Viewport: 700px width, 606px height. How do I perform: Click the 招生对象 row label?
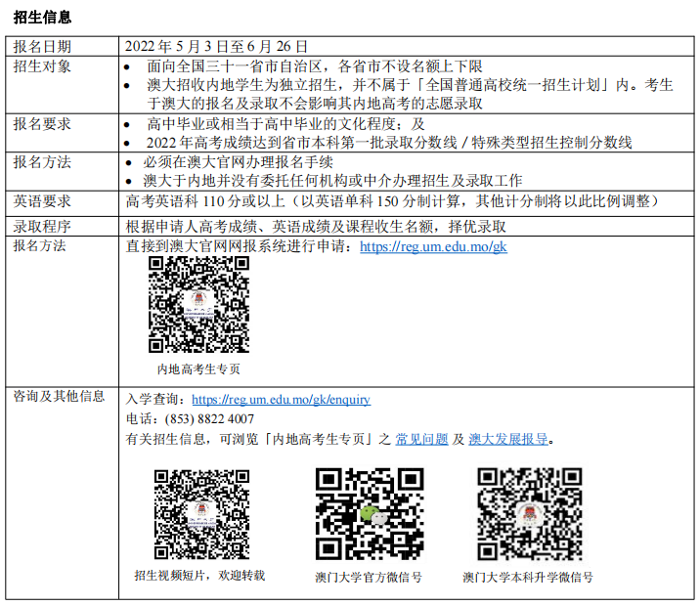(x=42, y=66)
